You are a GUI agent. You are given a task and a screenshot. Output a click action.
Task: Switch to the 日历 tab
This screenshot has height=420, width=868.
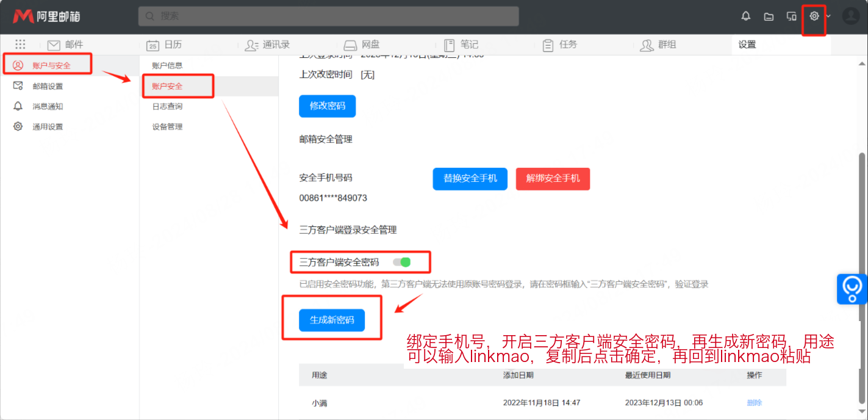(x=164, y=45)
